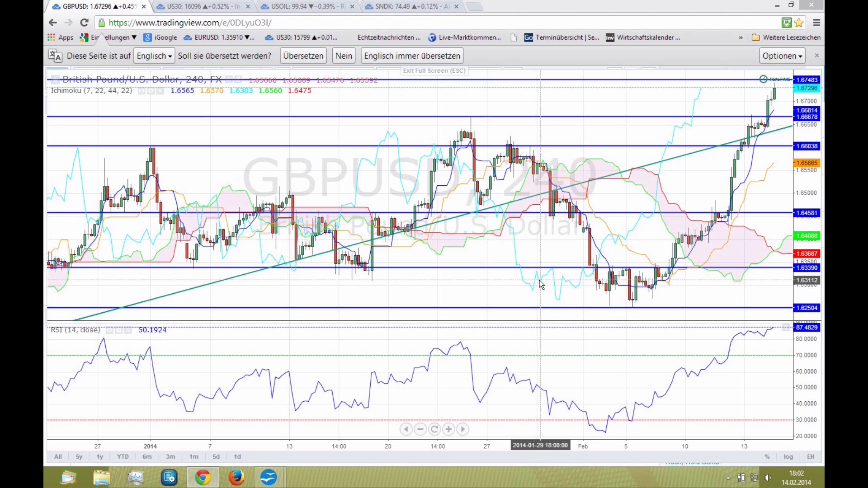This screenshot has width=868, height=488.
Task: Zoom out chart with minus button
Action: [420, 429]
